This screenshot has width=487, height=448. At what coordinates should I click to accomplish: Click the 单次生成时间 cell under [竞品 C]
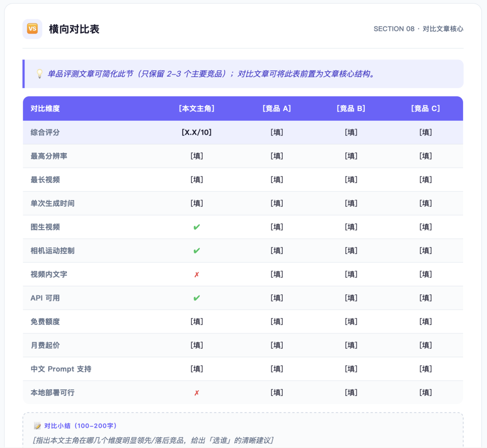pos(426,204)
